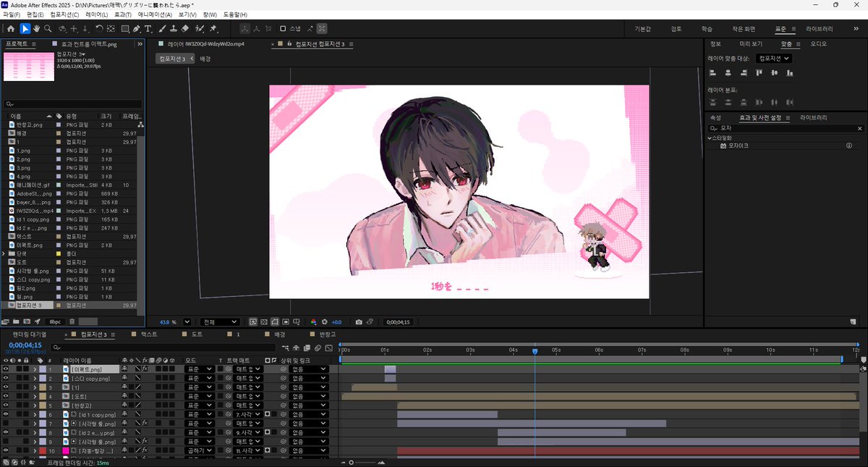The width and height of the screenshot is (868, 467).
Task: Open the 파일(F) menu
Action: click(x=12, y=14)
